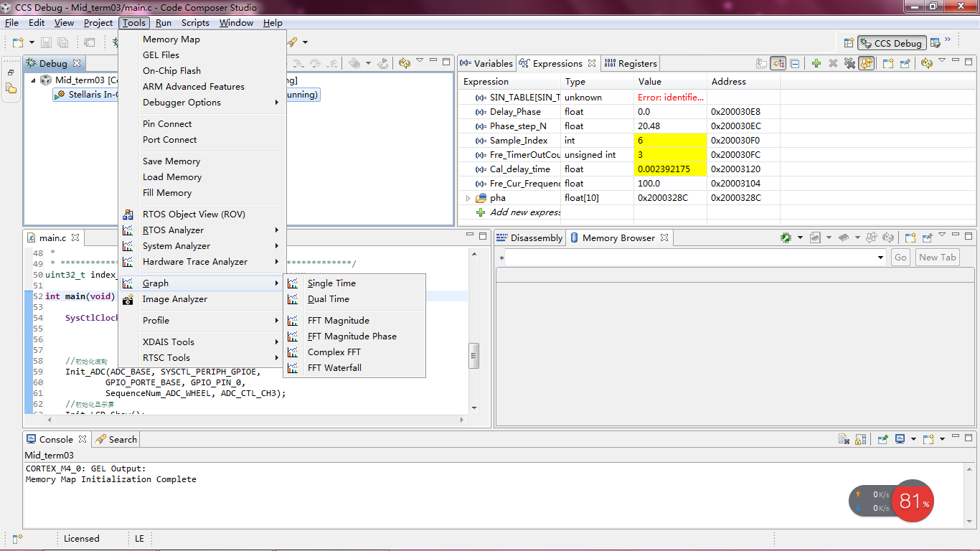
Task: Click the Save All toolbar icon
Action: pos(63,43)
